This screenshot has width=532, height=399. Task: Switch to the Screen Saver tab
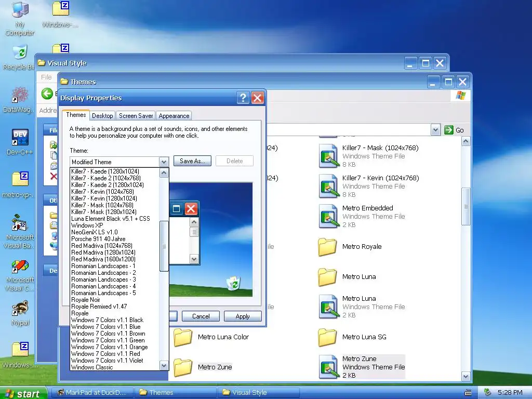pos(136,116)
